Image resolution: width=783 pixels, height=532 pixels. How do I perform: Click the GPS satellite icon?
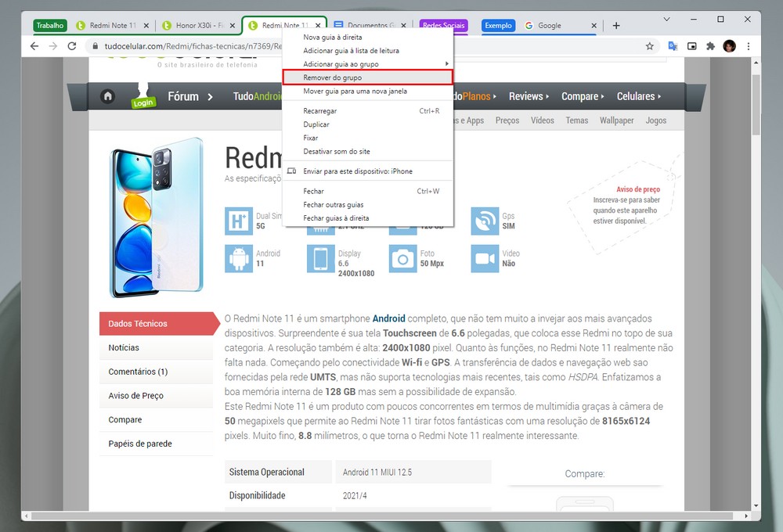pyautogui.click(x=485, y=221)
